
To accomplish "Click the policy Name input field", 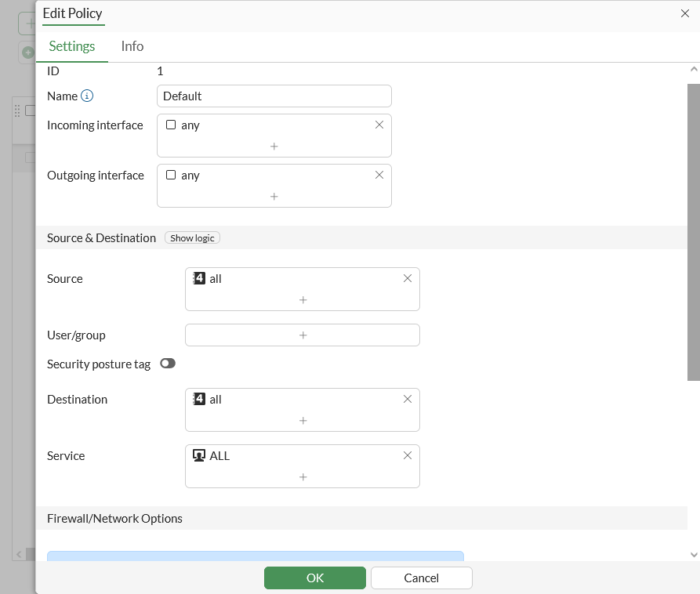I will click(274, 96).
